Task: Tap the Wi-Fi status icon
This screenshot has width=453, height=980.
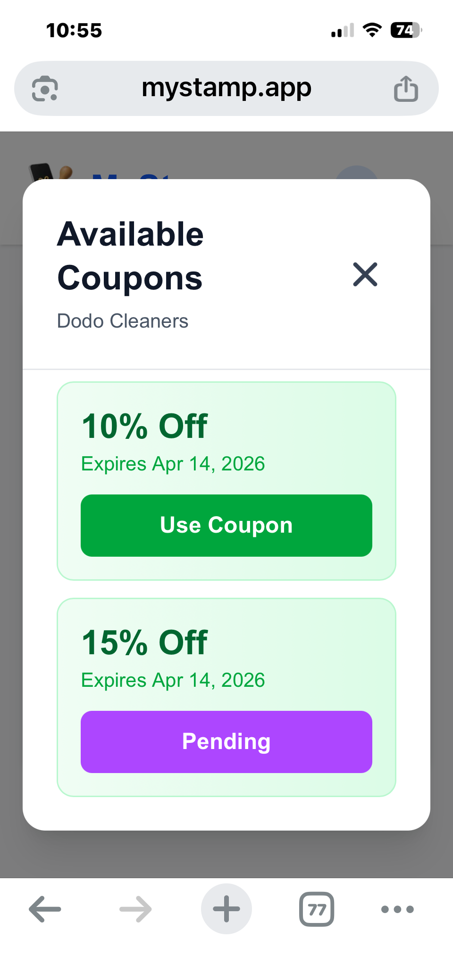Action: tap(372, 31)
